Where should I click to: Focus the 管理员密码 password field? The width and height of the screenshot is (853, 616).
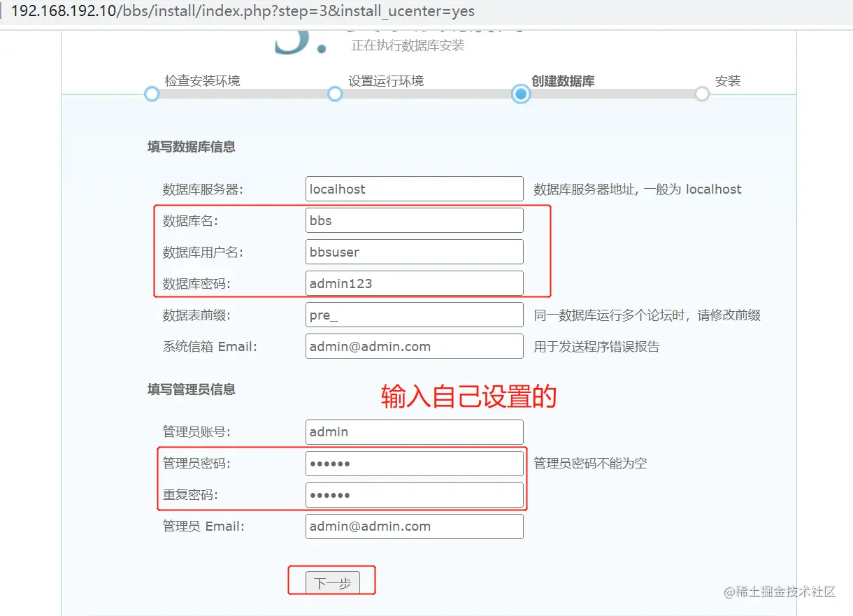(x=415, y=464)
